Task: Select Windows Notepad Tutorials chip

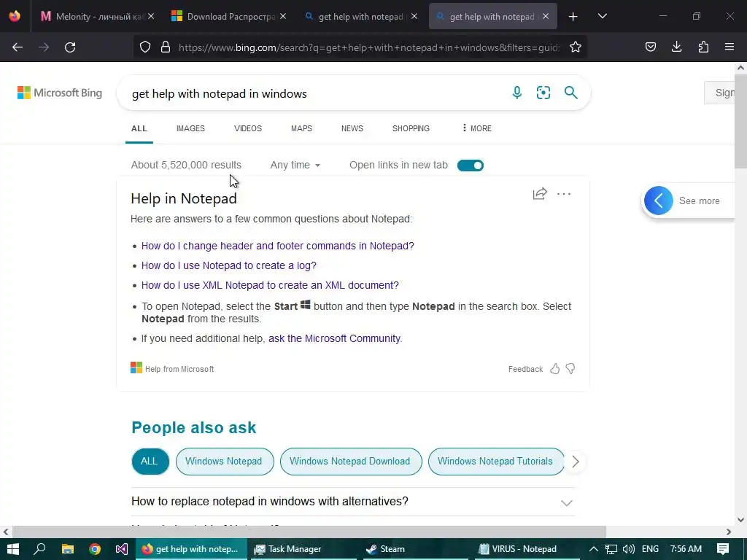Action: pyautogui.click(x=496, y=462)
